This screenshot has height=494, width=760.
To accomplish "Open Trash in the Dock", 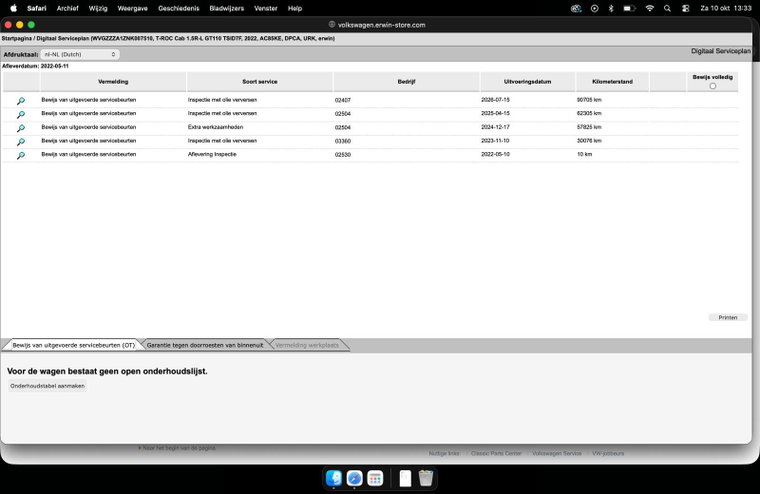I will (x=426, y=478).
